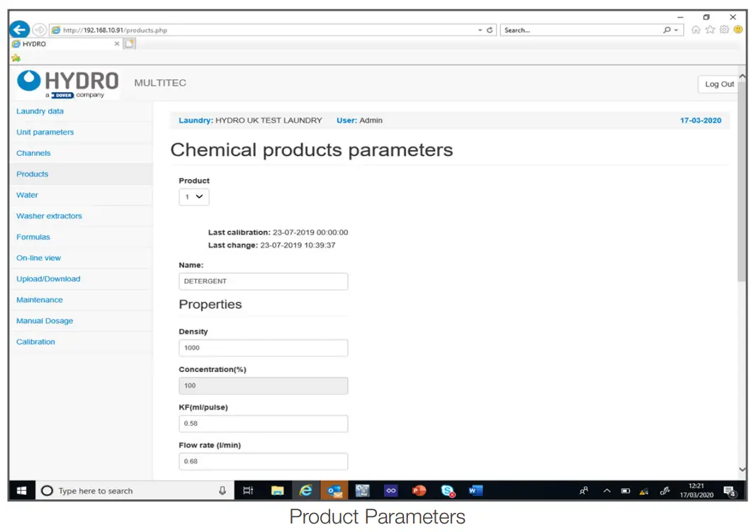Open a new browser tab
Image resolution: width=756 pixels, height=532 pixels.
tap(130, 43)
